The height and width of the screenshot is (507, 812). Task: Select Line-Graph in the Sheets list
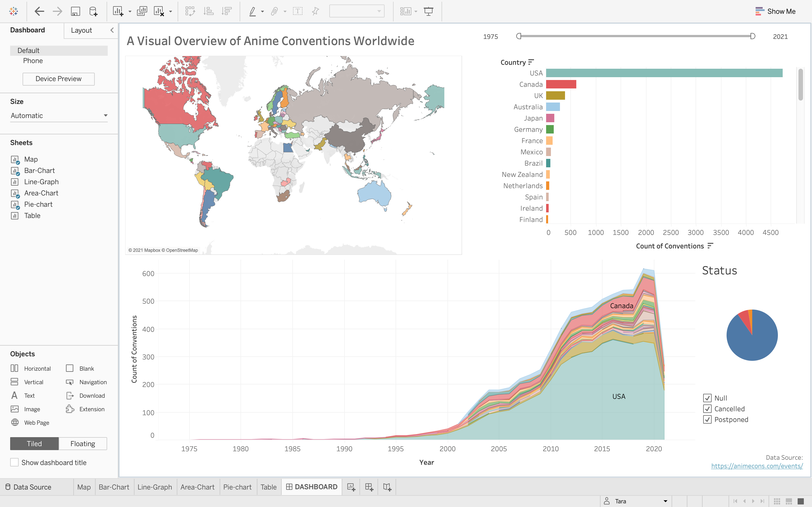coord(41,182)
